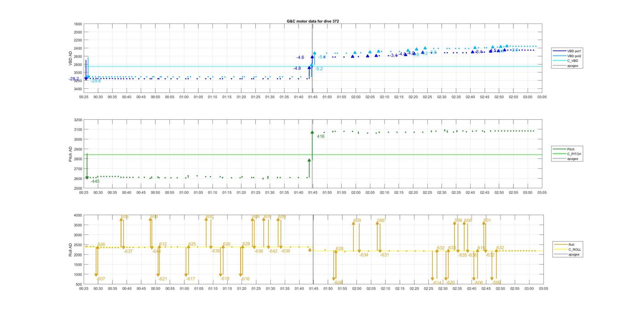This screenshot has width=644, height=319.
Task: Click the '4000' tick on Roll AD axis
Action: click(x=78, y=215)
